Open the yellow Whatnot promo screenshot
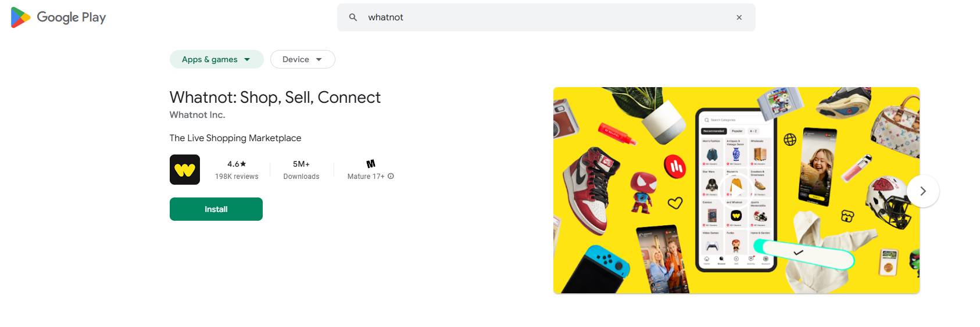This screenshot has width=980, height=327. click(x=736, y=191)
